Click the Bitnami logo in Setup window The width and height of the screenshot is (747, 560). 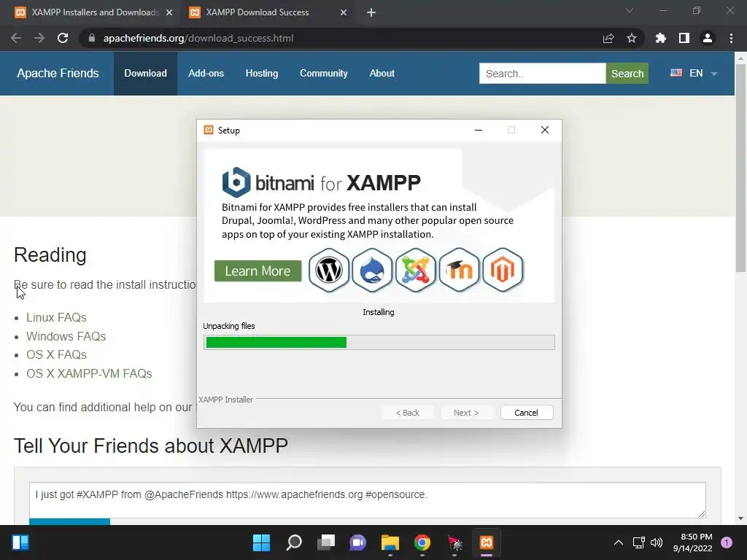click(236, 182)
